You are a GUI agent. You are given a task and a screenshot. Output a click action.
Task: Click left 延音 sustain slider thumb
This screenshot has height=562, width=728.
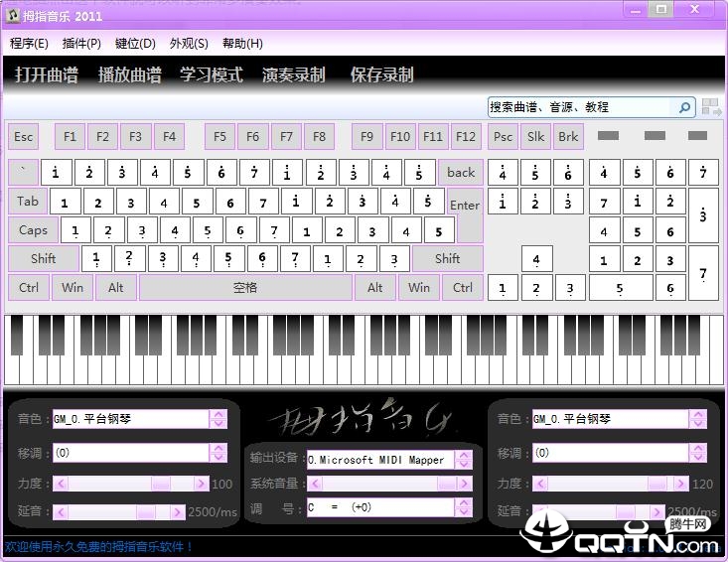point(145,512)
